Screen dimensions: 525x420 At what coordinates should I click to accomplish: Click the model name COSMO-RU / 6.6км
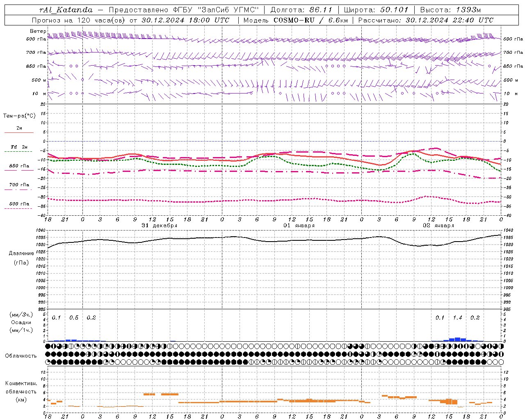pos(310,20)
